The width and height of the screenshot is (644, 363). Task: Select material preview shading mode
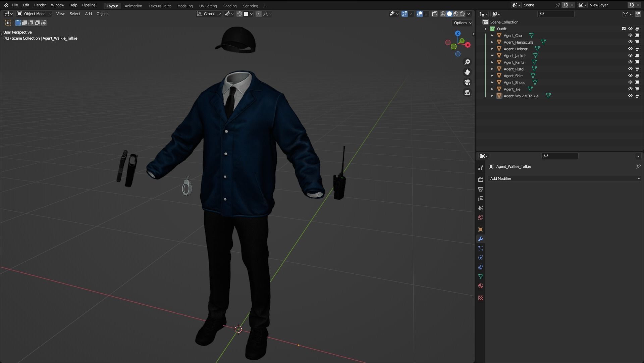(x=456, y=14)
